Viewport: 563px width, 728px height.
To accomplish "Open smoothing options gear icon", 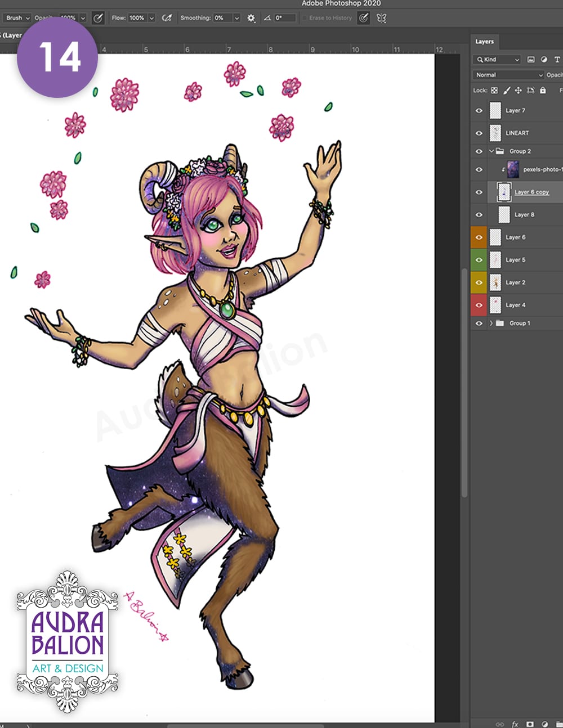I will click(x=251, y=18).
